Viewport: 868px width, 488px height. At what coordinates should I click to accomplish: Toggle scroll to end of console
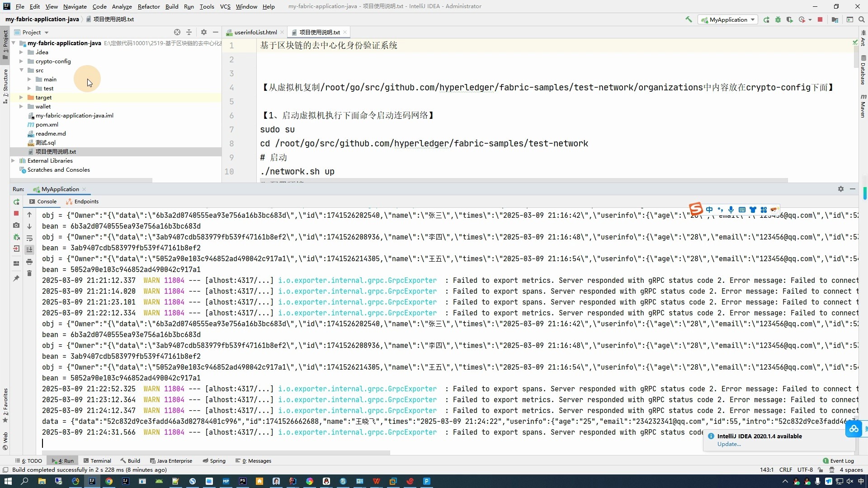[29, 249]
